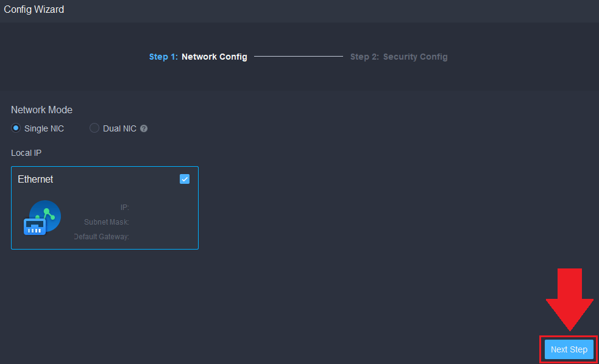
Task: Click the Dual NIC text label
Action: (x=119, y=128)
